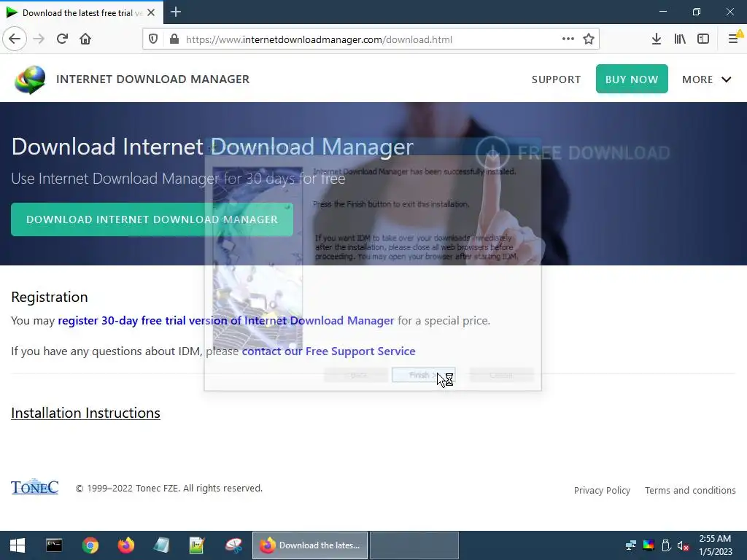Click the Internet Download Manager globe logo

(30, 79)
